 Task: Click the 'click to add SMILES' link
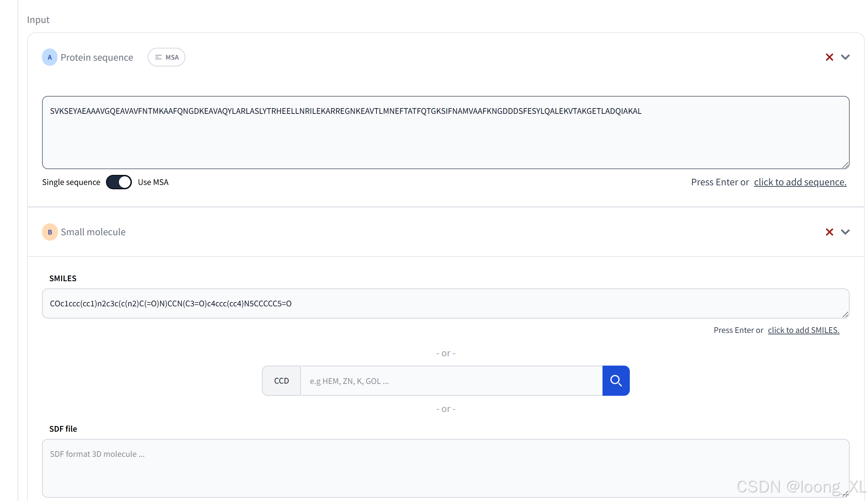pyautogui.click(x=803, y=330)
